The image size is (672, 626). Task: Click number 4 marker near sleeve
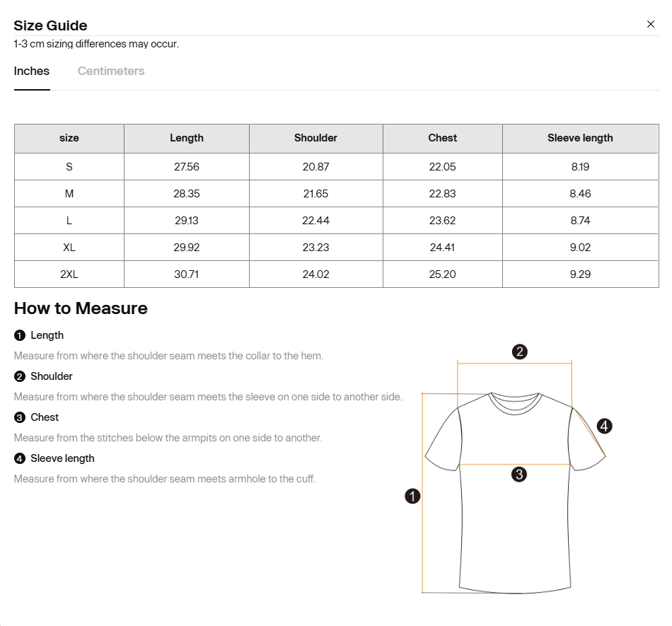604,426
